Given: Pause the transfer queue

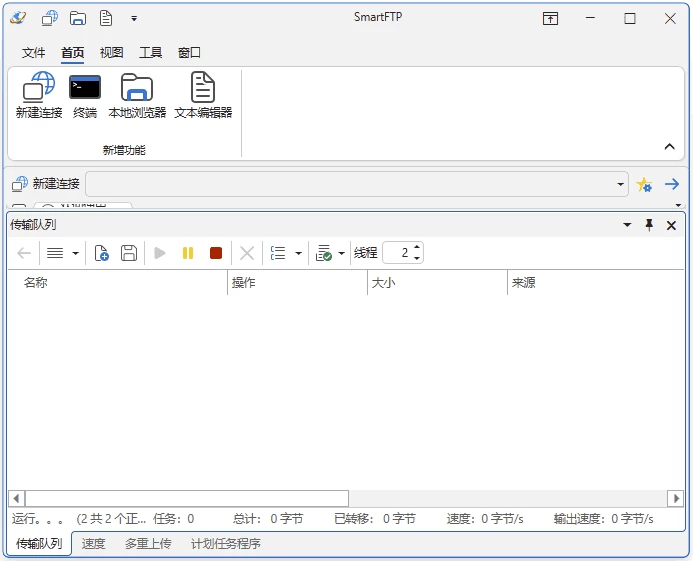Looking at the screenshot, I should click(x=187, y=254).
